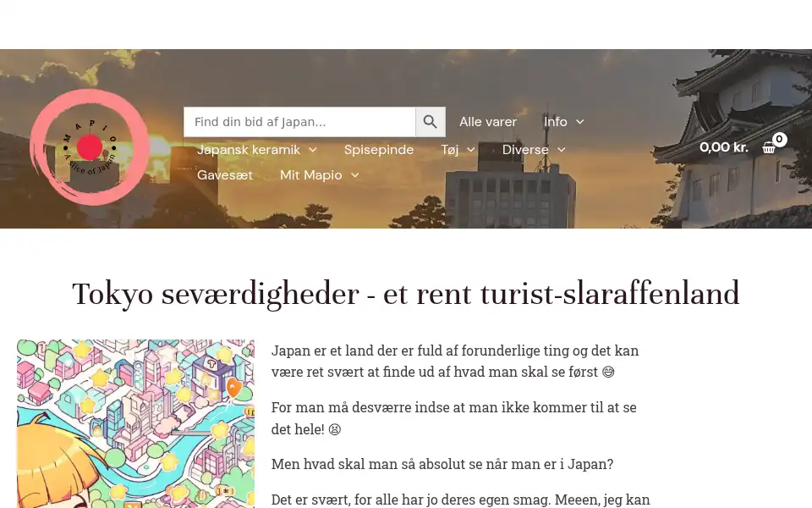Click the line 'Men hvad skal man så absolut se'

(442, 464)
